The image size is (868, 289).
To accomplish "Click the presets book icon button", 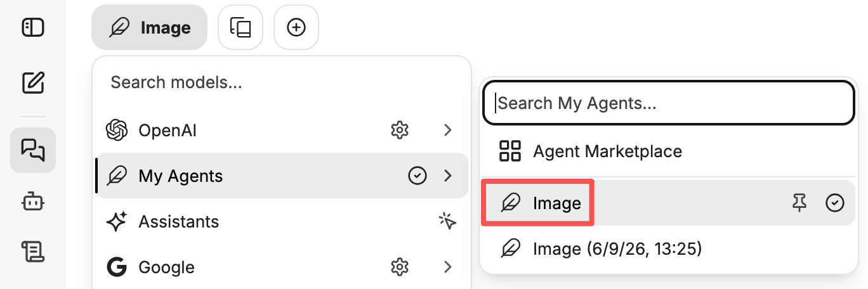I will 240,27.
